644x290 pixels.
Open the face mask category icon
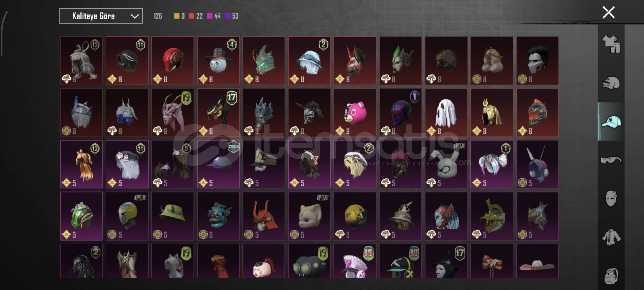click(611, 199)
